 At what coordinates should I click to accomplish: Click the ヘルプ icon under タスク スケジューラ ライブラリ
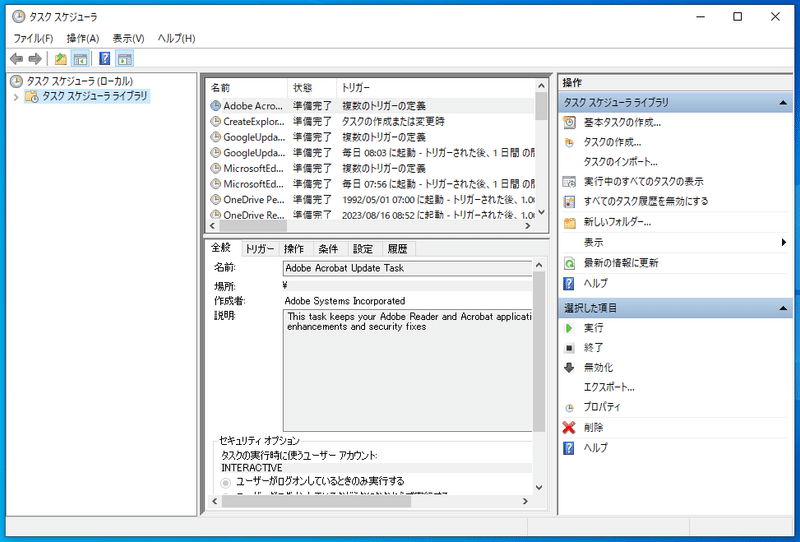click(x=569, y=283)
